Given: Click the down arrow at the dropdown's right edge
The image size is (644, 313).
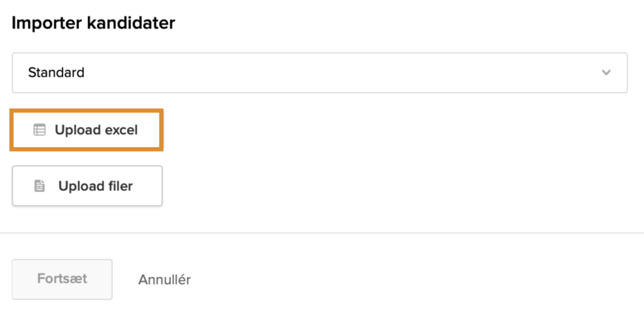Looking at the screenshot, I should [x=606, y=73].
